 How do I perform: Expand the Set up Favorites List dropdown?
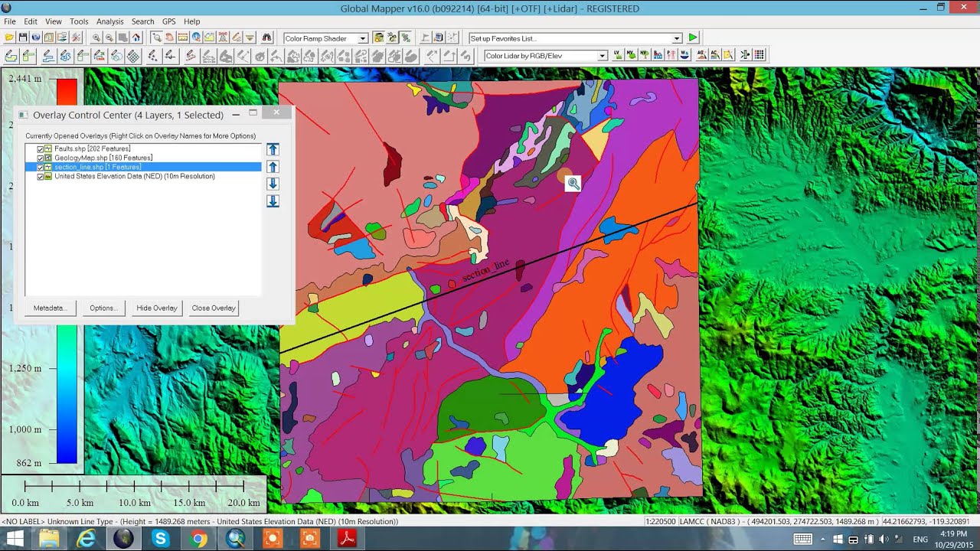677,38
